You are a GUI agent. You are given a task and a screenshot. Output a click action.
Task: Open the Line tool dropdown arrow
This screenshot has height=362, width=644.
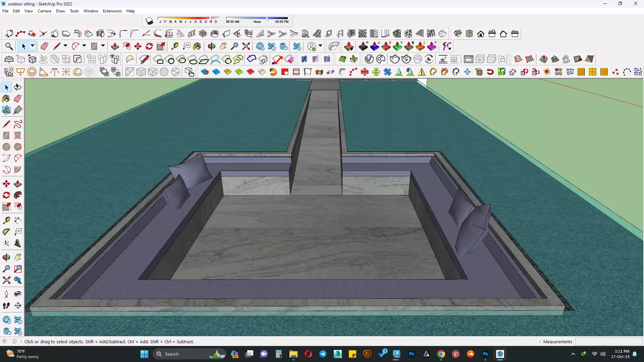(65, 46)
